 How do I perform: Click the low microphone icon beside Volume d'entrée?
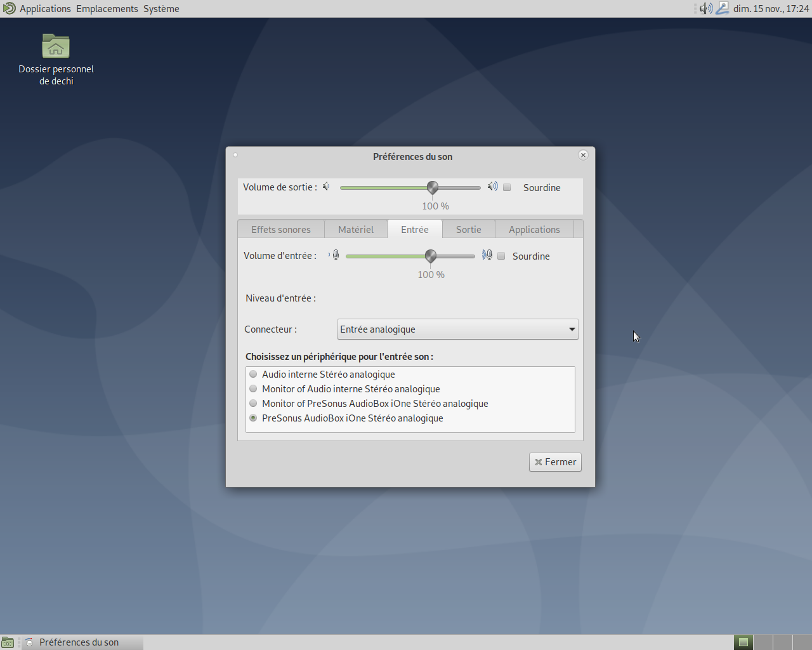(x=334, y=255)
